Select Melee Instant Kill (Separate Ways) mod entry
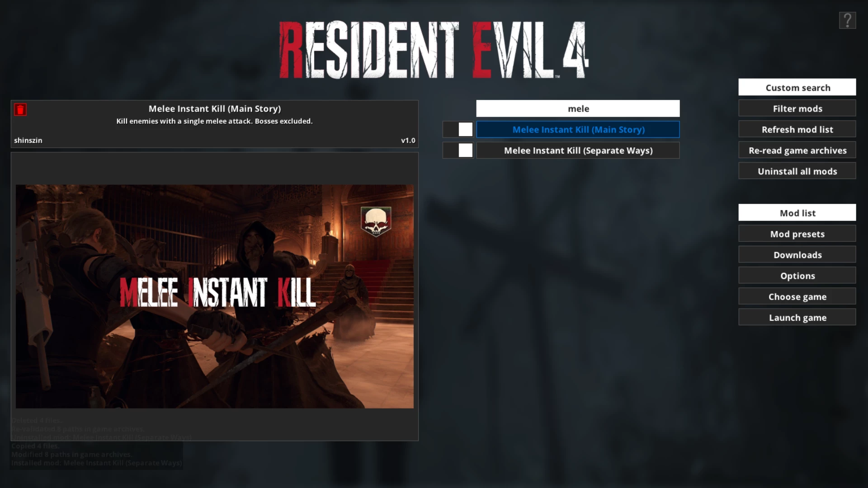The height and width of the screenshot is (488, 868). click(578, 150)
